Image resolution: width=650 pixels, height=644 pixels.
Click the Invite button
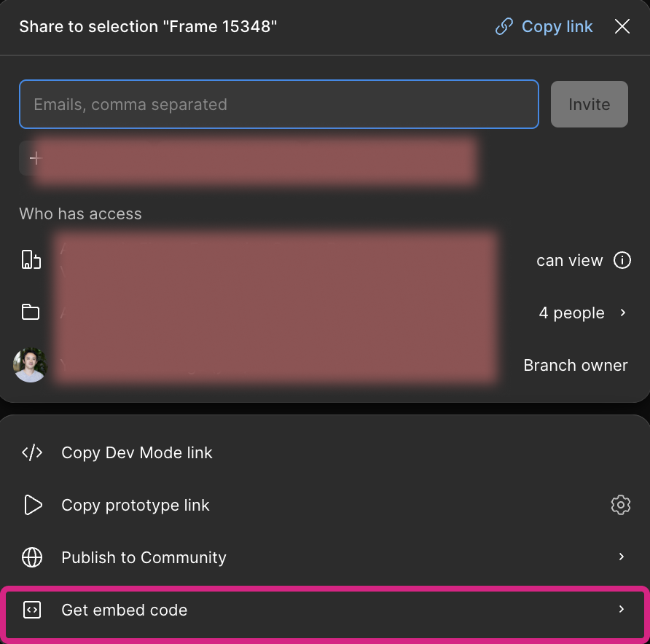click(589, 104)
